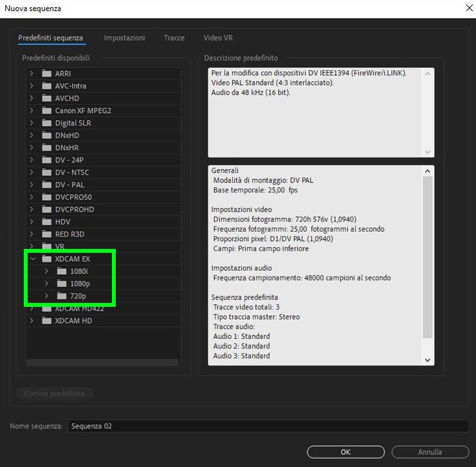Select the DNxHD row label
476x467 pixels.
(x=67, y=135)
